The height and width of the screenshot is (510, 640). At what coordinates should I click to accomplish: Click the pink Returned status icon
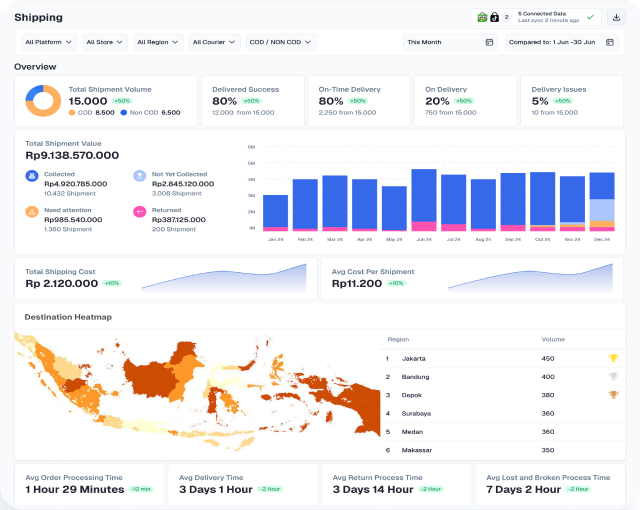(139, 212)
